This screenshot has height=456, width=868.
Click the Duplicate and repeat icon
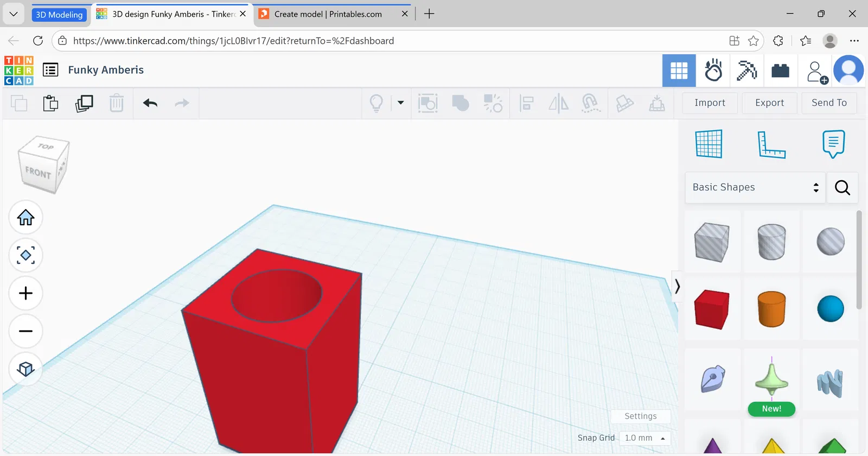(x=84, y=103)
